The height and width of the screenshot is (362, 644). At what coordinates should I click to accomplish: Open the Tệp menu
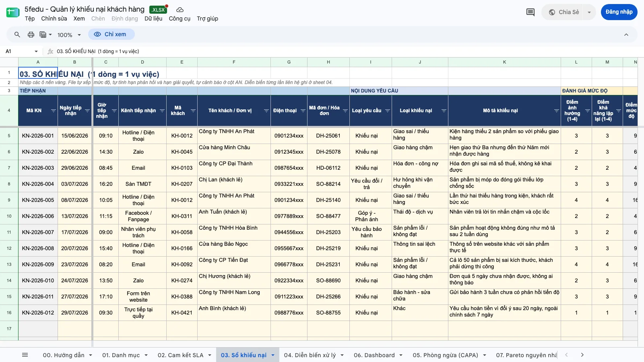(30, 19)
